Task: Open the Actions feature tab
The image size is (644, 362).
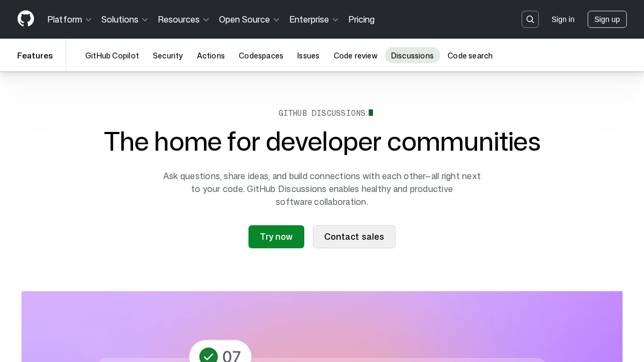Action: [211, 55]
